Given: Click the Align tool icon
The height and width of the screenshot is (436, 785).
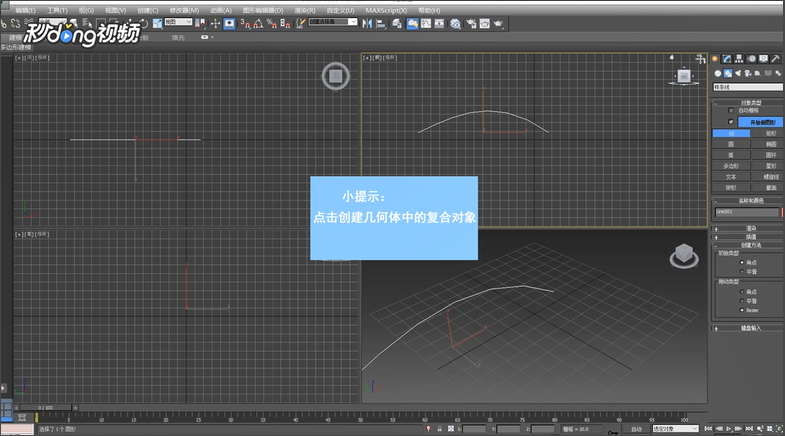Looking at the screenshot, I should pyautogui.click(x=381, y=23).
